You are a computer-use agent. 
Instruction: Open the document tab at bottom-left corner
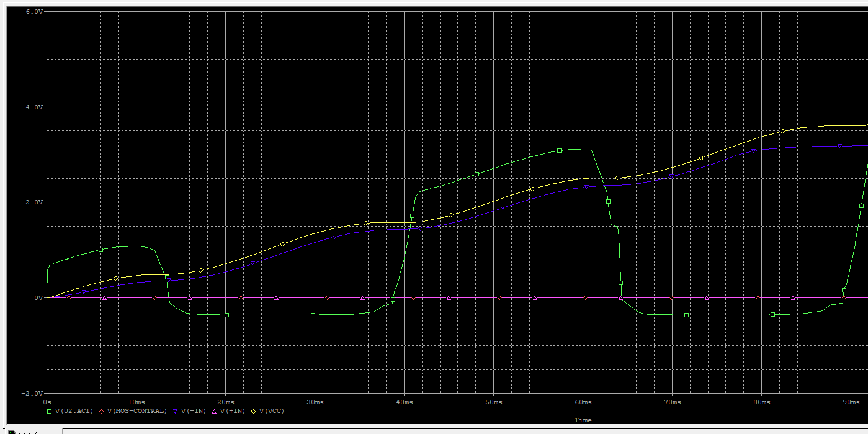[x=31, y=432]
